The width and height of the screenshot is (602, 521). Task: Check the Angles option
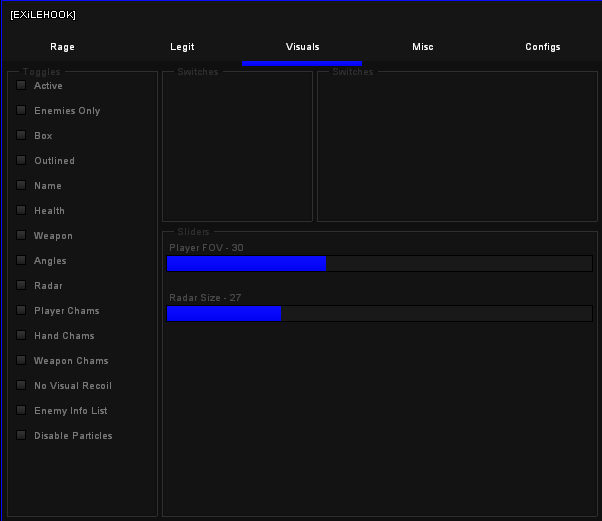21,260
